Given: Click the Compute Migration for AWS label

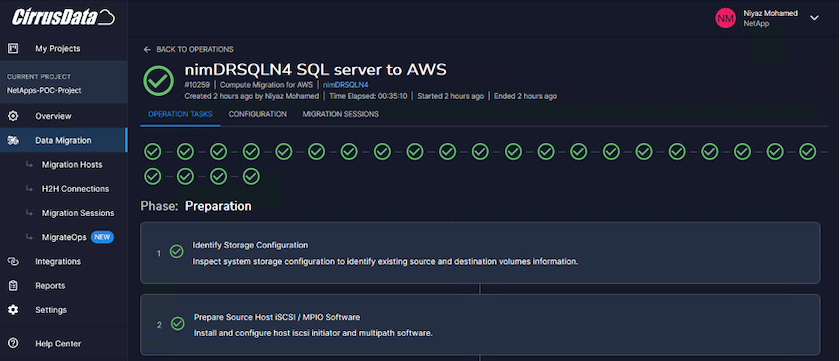Looking at the screenshot, I should 266,85.
